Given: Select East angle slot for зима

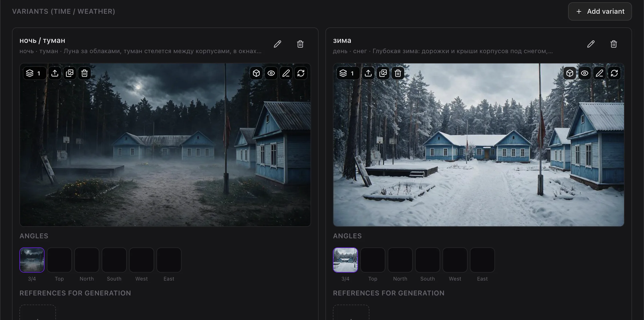Looking at the screenshot, I should 482,260.
